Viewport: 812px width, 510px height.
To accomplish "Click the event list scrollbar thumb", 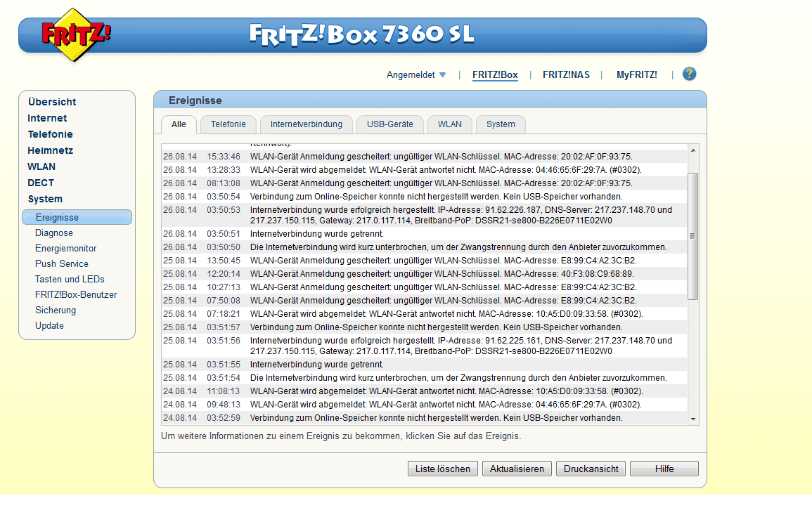I will (693, 236).
